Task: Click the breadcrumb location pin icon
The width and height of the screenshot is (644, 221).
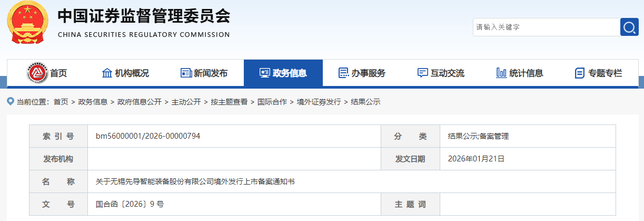Action: click(x=10, y=102)
